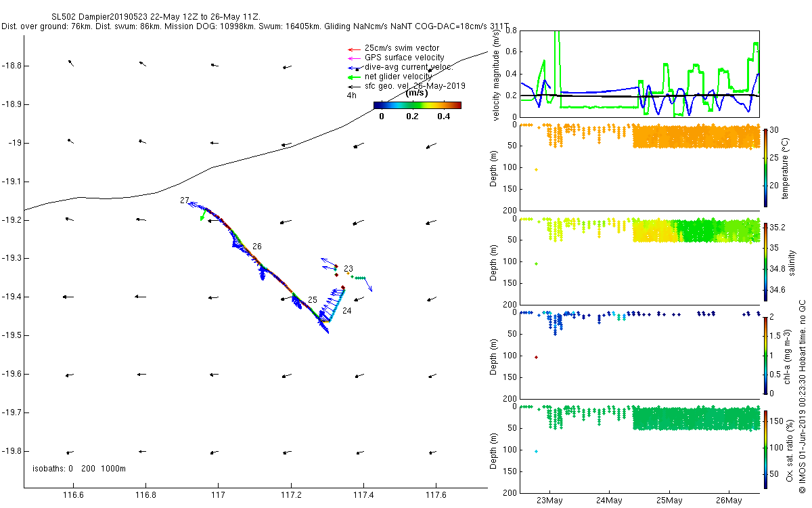Click the dark red 100 m point in chl-a panel
The width and height of the screenshot is (812, 508).
(536, 357)
